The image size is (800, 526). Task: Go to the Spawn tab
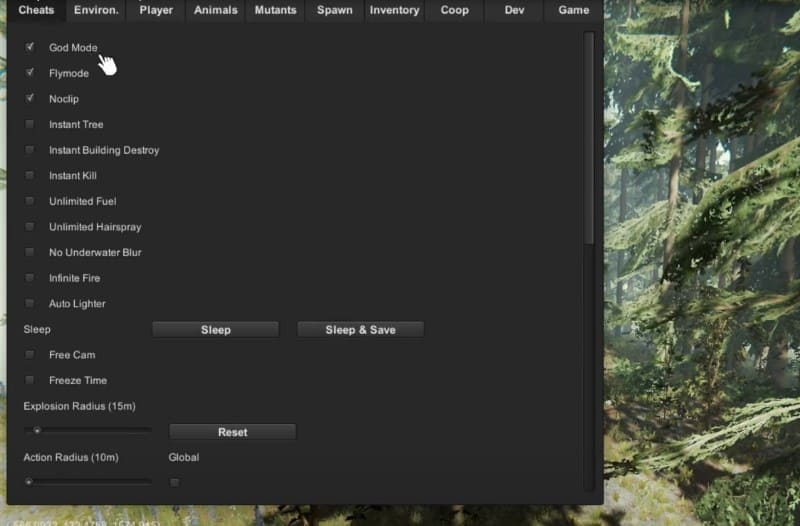(335, 10)
